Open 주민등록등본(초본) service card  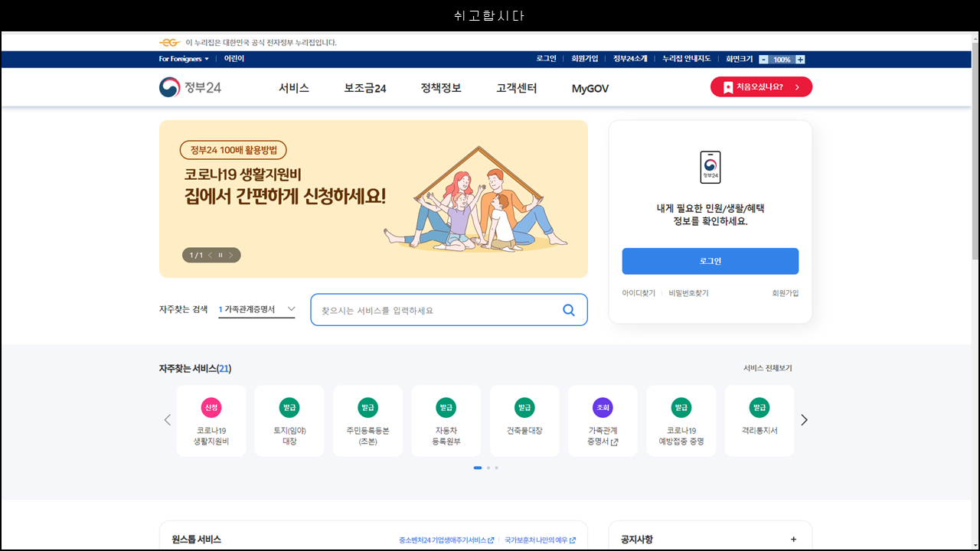point(367,421)
